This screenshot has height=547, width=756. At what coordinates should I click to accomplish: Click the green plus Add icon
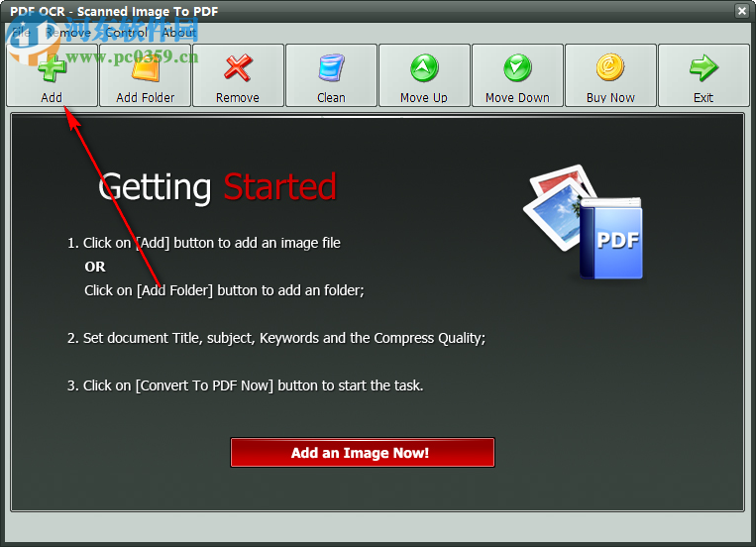point(53,68)
